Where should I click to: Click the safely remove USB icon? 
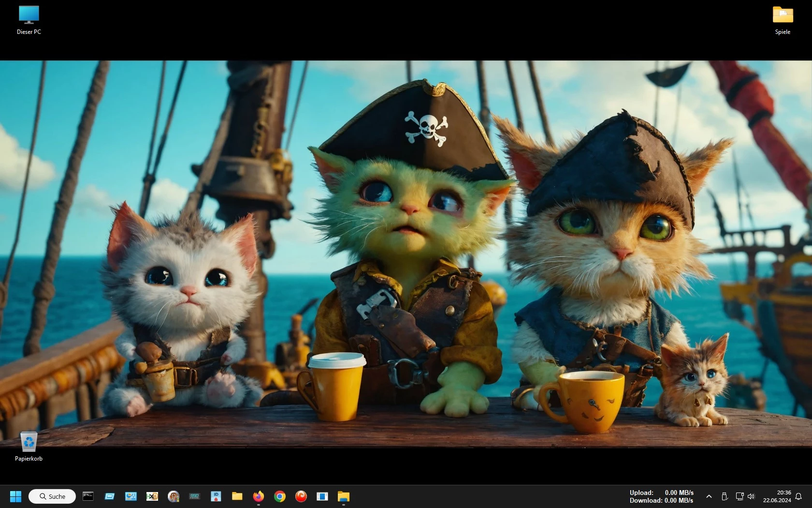(725, 496)
